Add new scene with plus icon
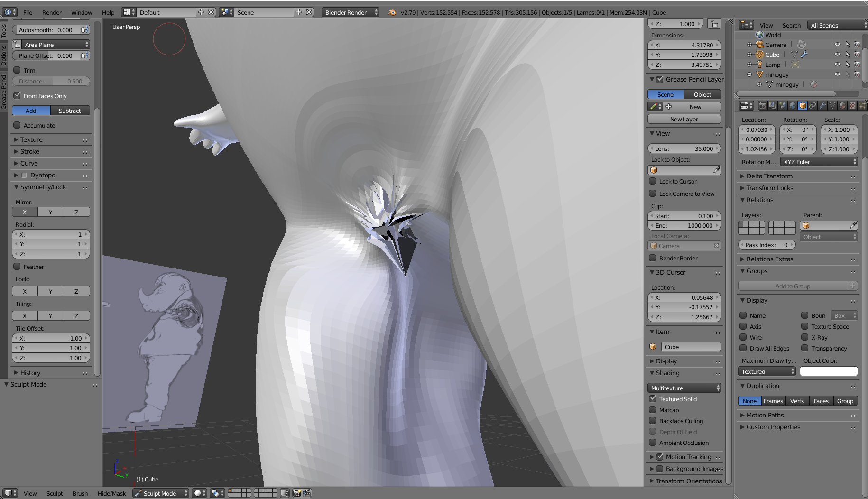Screen dimensions: 868x499 click(299, 12)
